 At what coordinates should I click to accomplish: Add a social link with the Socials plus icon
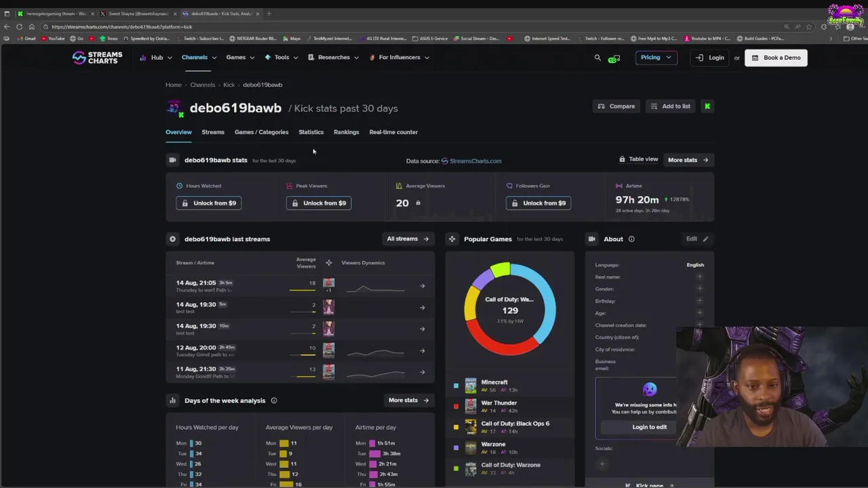pyautogui.click(x=601, y=464)
